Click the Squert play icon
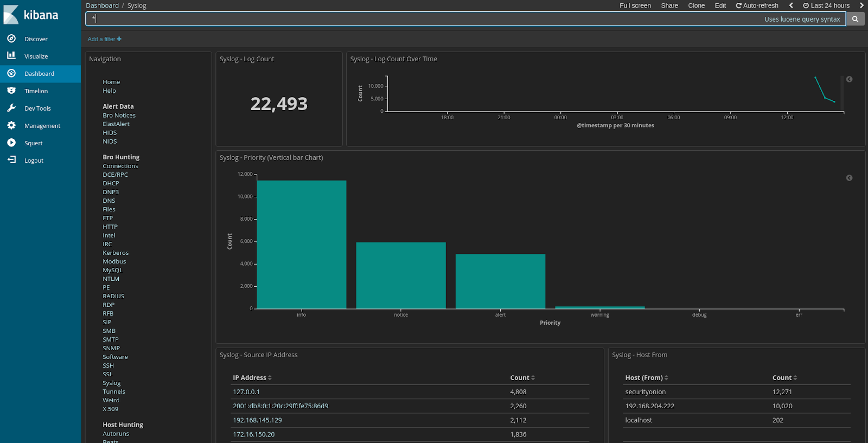The image size is (868, 443). [x=11, y=143]
